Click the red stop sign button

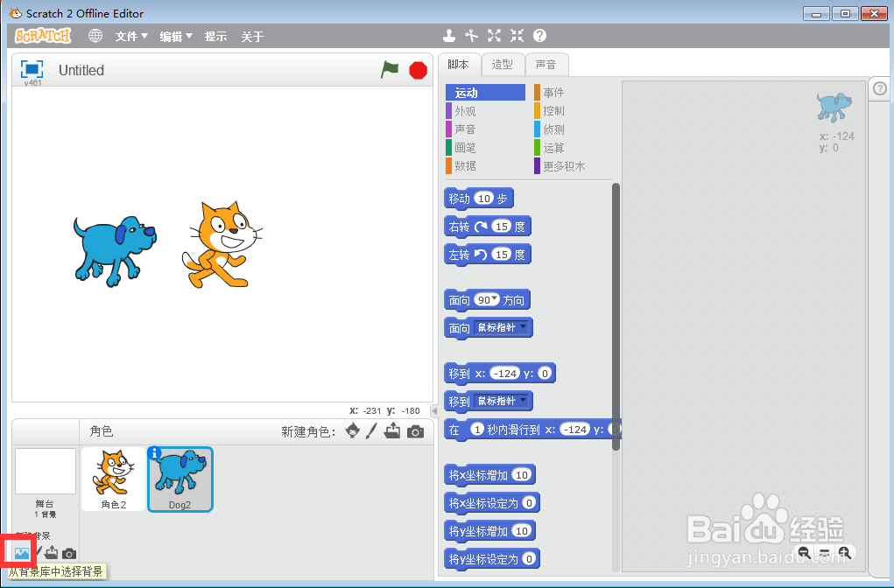point(418,71)
